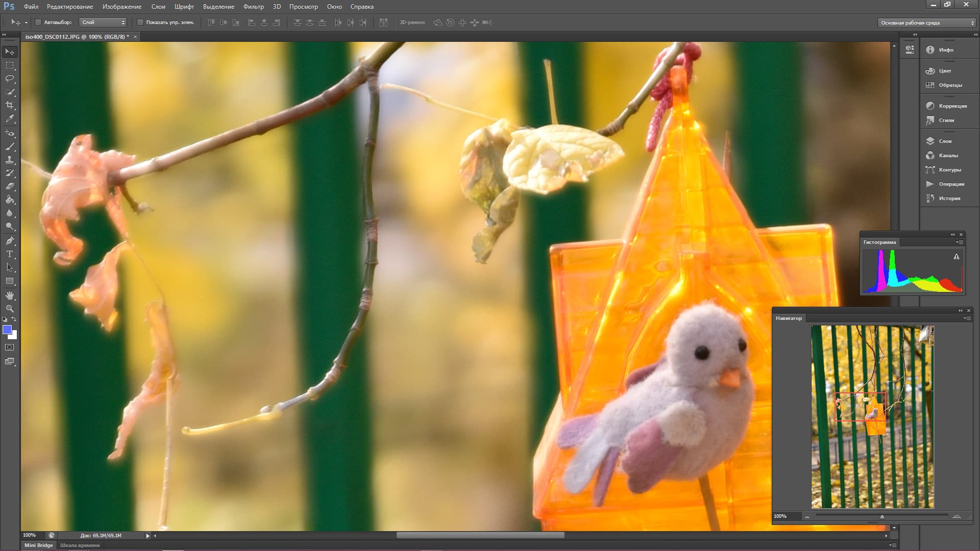The width and height of the screenshot is (980, 551).
Task: Select the Lasso tool
Action: [x=10, y=79]
